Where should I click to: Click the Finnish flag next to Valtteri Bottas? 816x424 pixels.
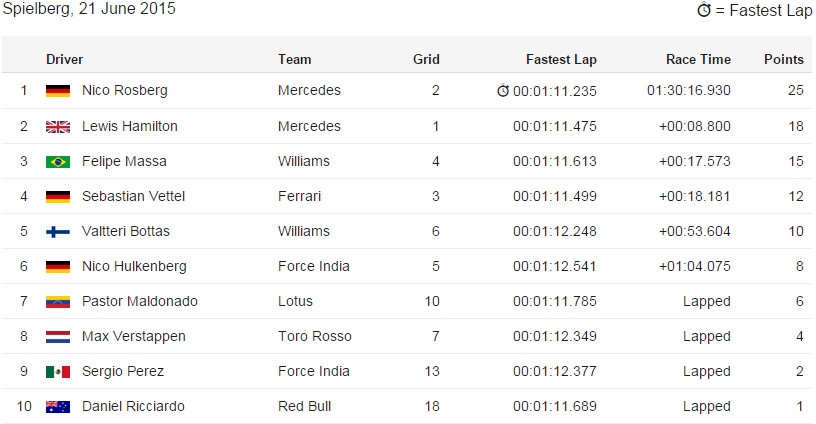click(x=57, y=232)
